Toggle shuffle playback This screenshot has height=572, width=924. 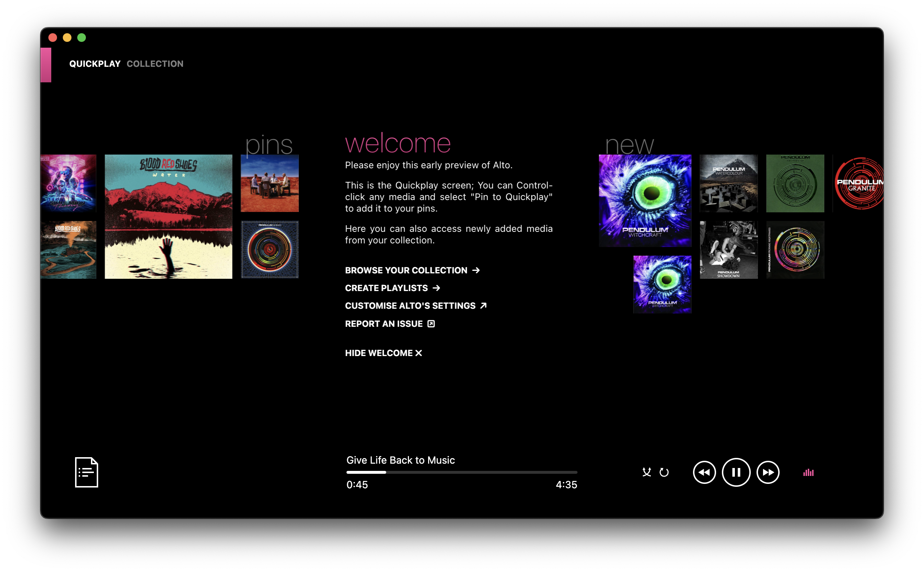[646, 472]
